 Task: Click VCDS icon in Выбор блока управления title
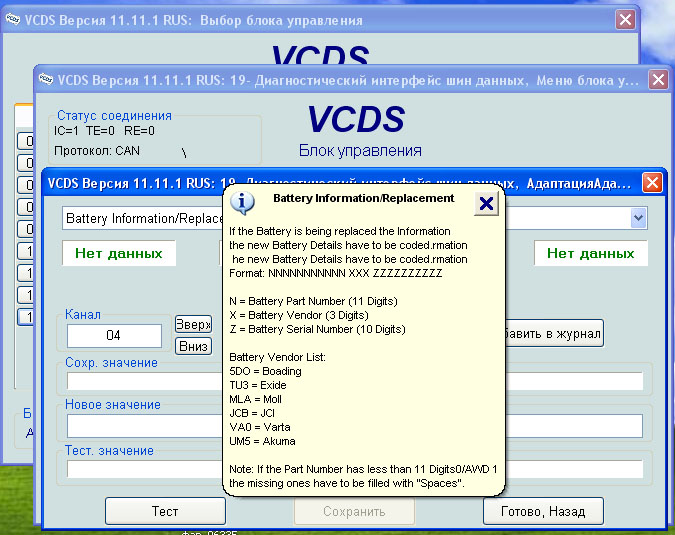12,19
